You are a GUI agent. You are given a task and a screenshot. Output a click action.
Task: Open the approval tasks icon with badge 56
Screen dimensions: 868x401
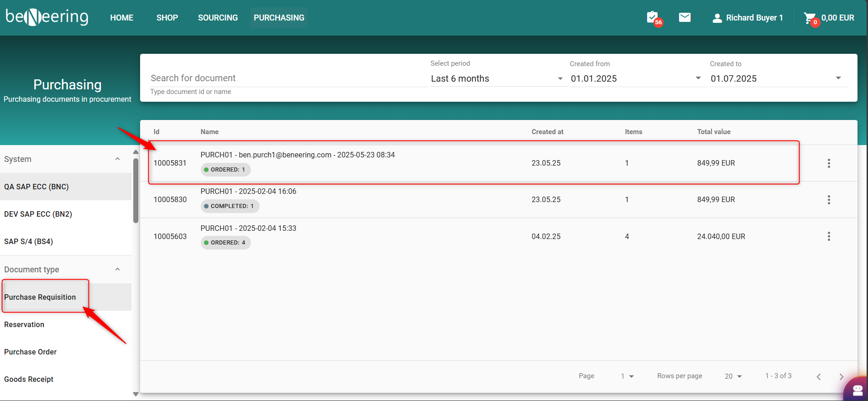point(653,18)
